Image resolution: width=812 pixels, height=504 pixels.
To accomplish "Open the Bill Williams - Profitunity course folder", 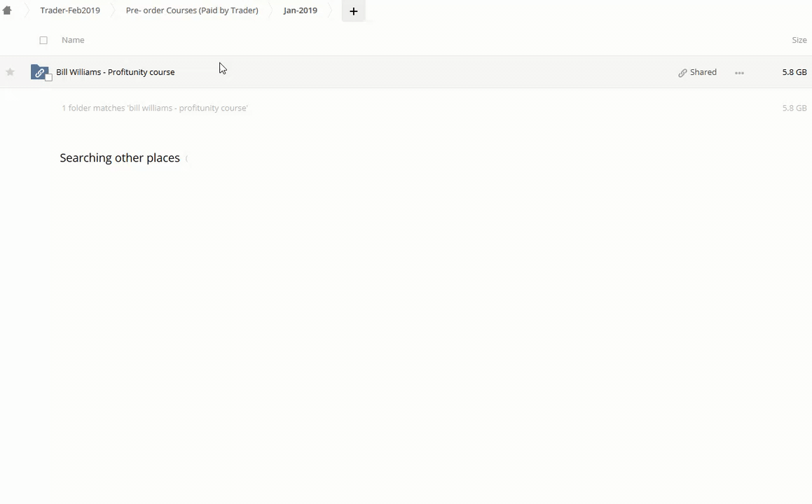I will tap(116, 72).
